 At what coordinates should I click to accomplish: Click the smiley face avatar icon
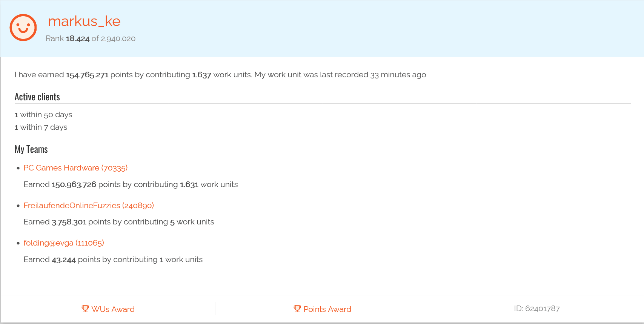[23, 28]
